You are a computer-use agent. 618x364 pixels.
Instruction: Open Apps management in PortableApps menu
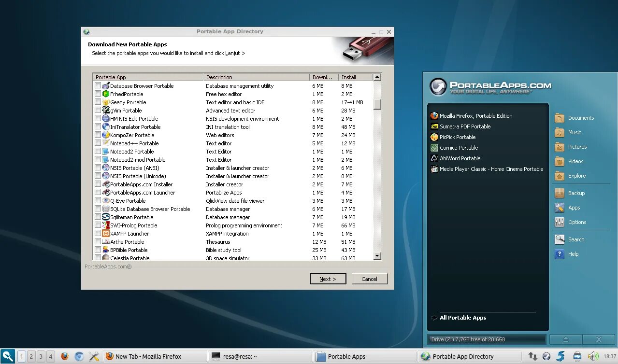pos(567,208)
